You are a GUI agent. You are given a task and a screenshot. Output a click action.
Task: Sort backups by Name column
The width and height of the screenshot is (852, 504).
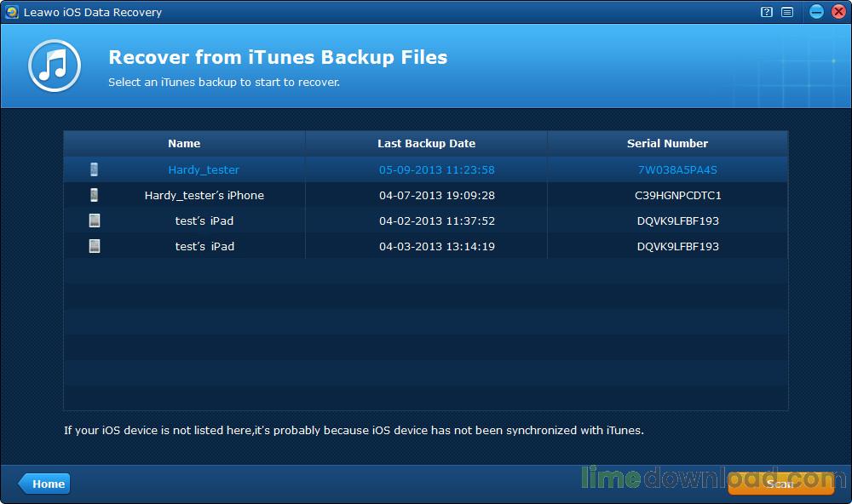pos(183,143)
